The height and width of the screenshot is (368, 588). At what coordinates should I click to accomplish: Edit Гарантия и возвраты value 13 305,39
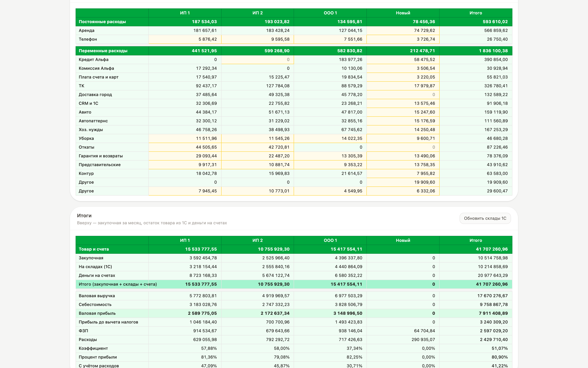pyautogui.click(x=330, y=156)
